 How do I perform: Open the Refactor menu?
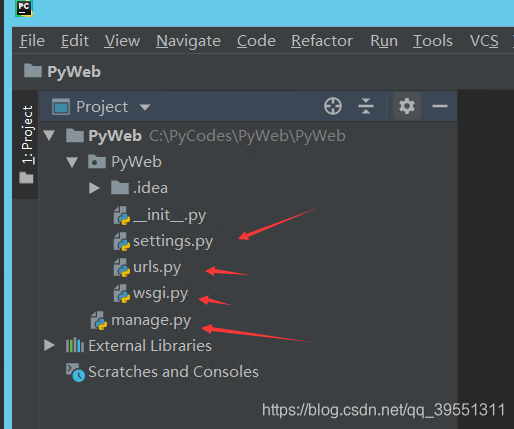pos(322,41)
